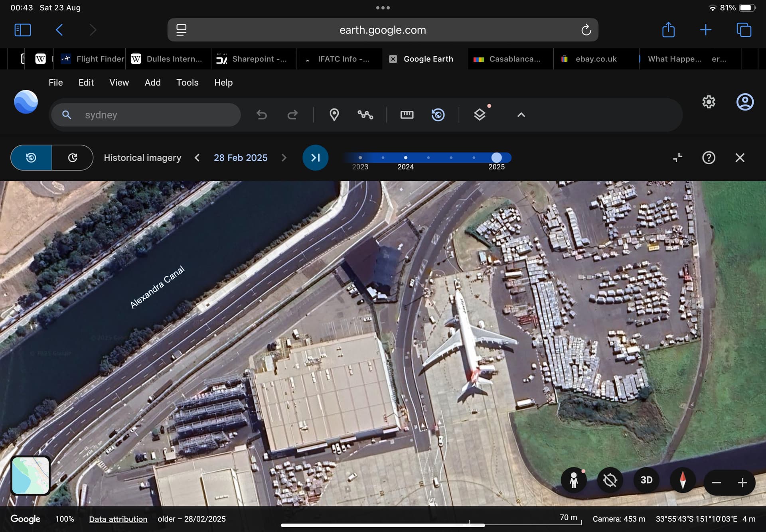
Task: Collapse the toolbar with the up chevron
Action: click(521, 115)
